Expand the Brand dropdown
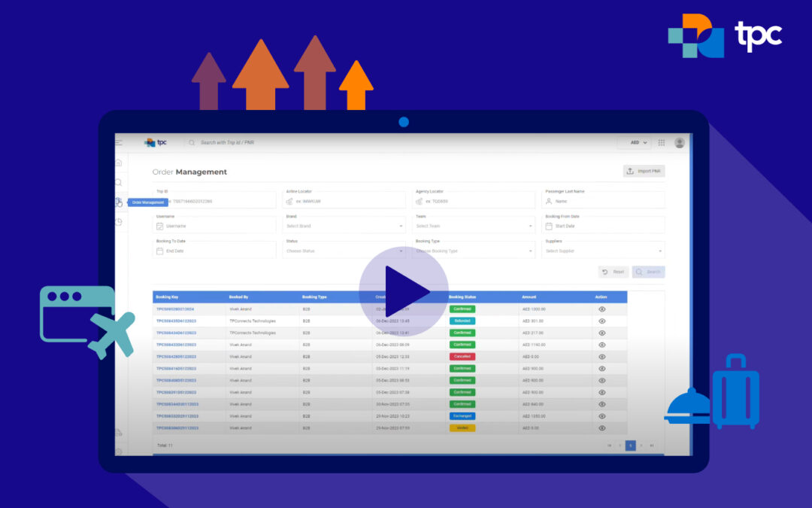The image size is (812, 508). point(344,226)
